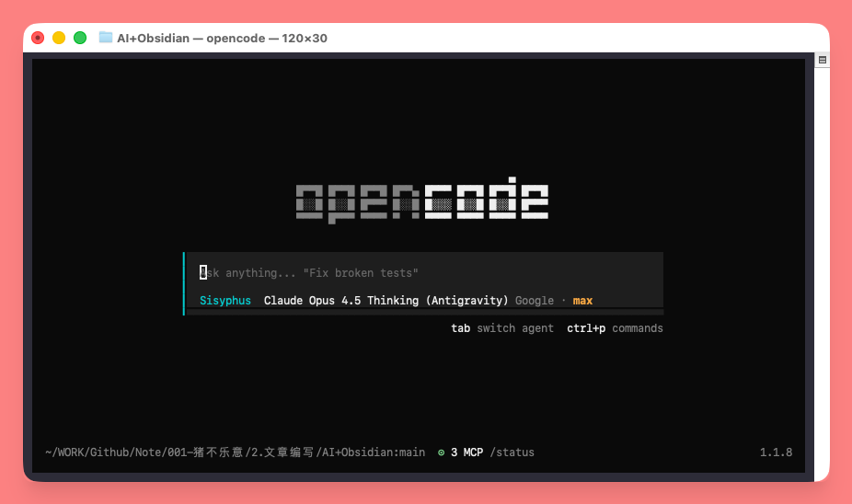Screen dimensions: 852x504
Task: Close the terminal window with red button
Action: (x=38, y=38)
